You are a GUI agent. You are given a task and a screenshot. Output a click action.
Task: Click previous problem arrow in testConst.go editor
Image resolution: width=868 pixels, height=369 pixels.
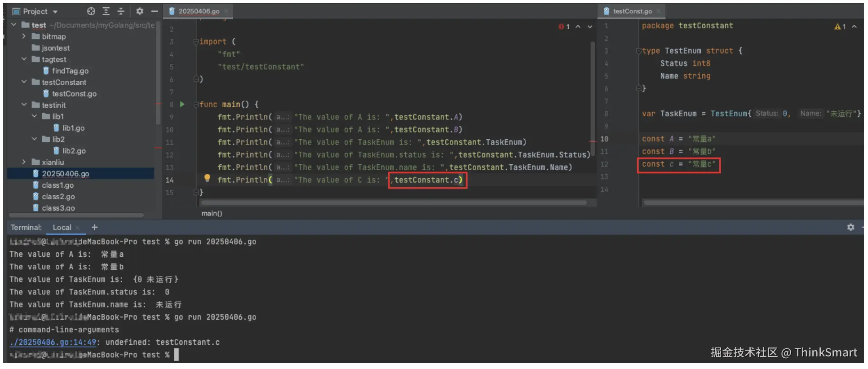[x=854, y=26]
